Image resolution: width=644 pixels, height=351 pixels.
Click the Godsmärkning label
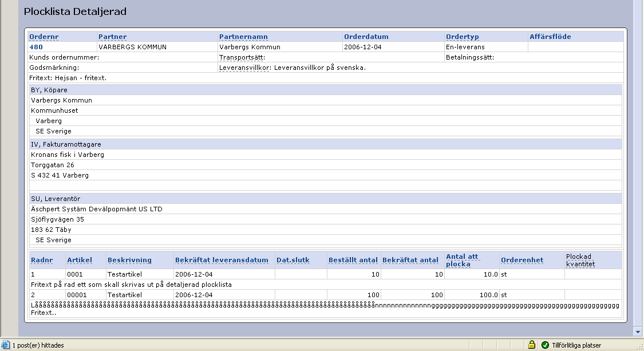tap(54, 68)
